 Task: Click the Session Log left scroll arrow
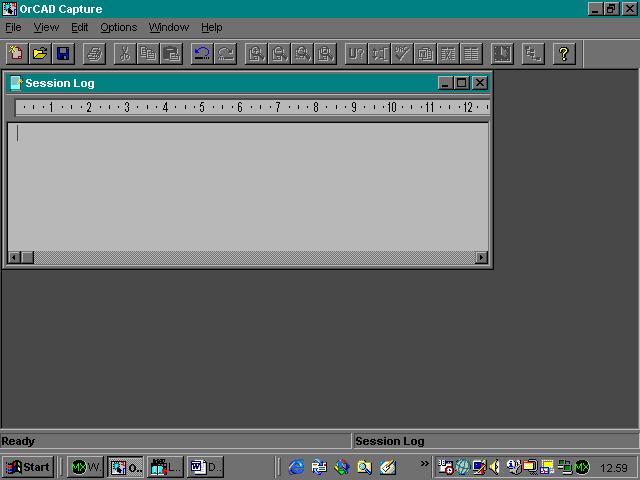14,258
